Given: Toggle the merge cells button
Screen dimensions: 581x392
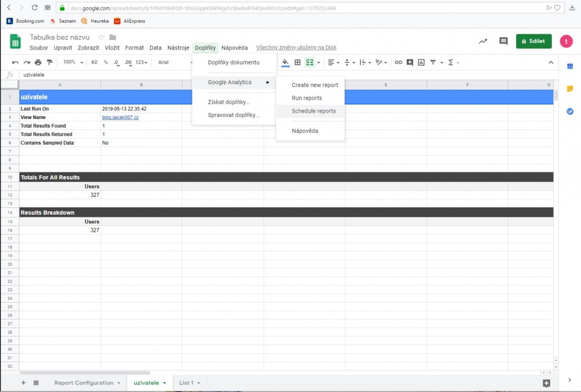Looking at the screenshot, I should coord(310,62).
